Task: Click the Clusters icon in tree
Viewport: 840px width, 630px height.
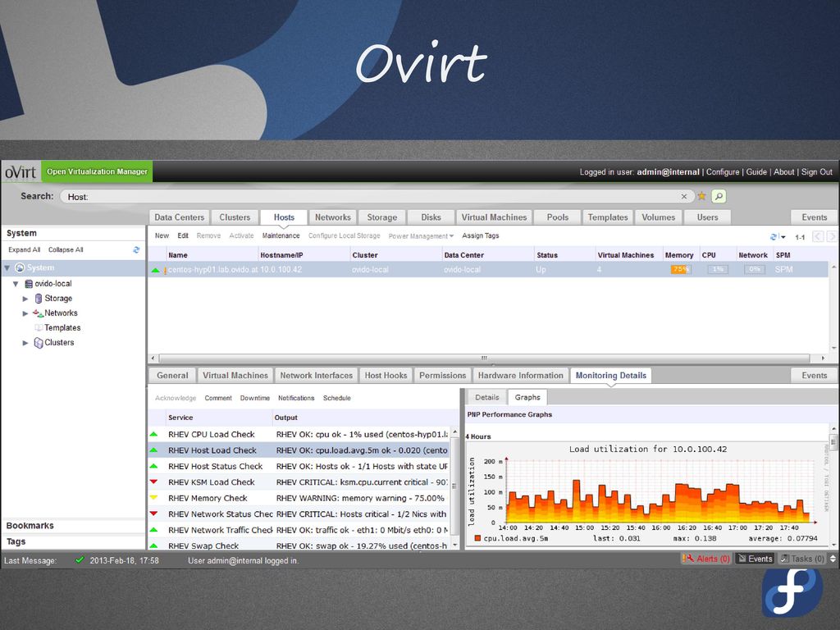Action: pyautogui.click(x=38, y=343)
